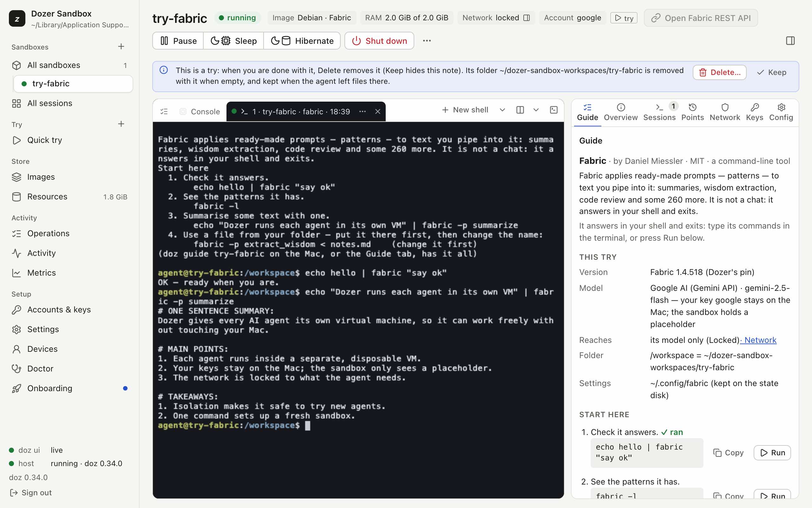Add a new Try with plus icon
The image size is (812, 508).
[121, 124]
